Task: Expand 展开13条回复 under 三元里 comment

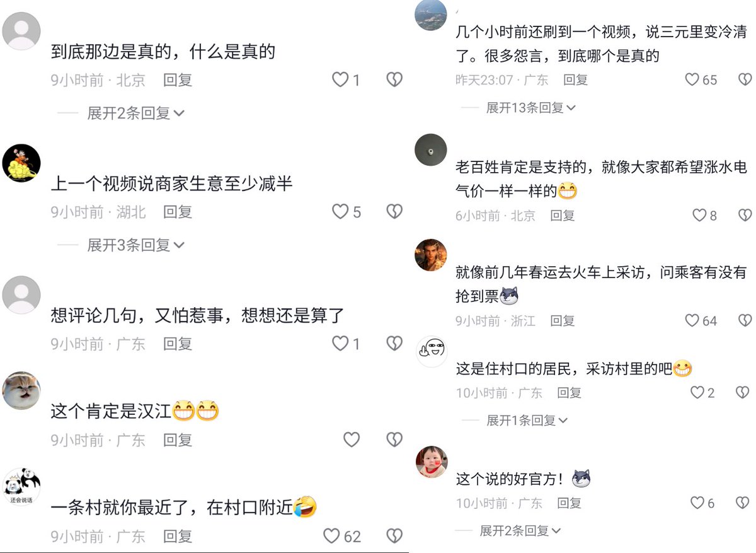Action: 531,108
